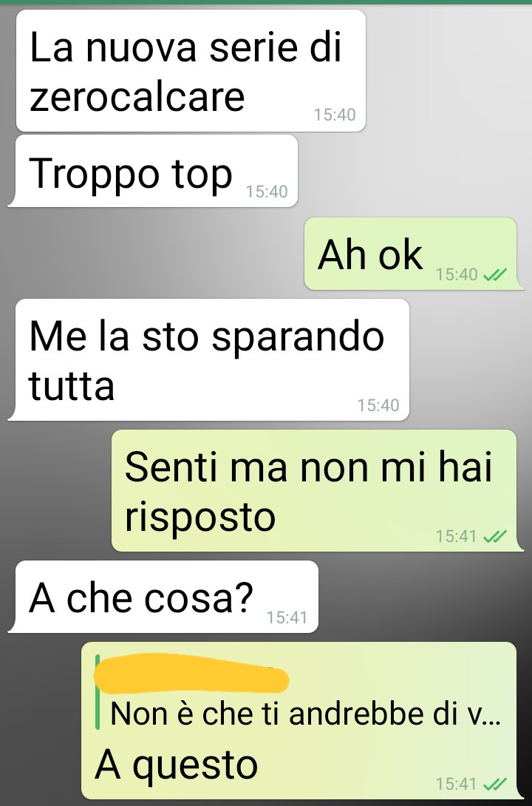Click 15:41 timestamp in "A questo" bubble
532x806 pixels.
point(457,784)
